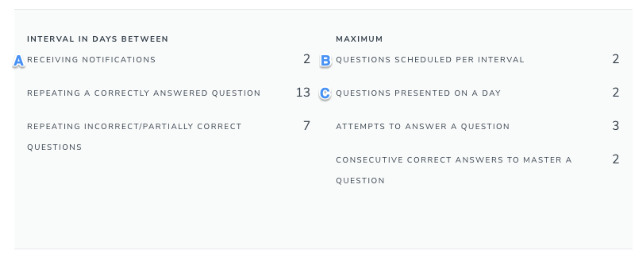Screen dimensions: 644x260
Task: Click the value 3 for attempts
Action: (x=615, y=126)
